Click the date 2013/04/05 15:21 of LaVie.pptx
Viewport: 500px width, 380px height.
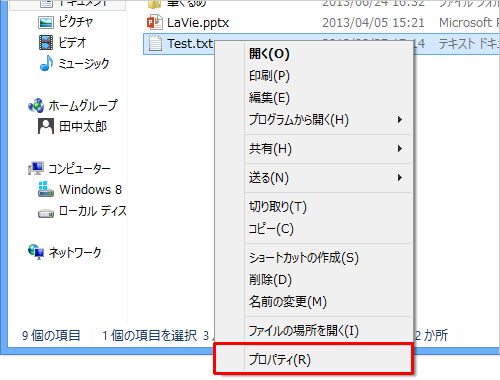373,23
